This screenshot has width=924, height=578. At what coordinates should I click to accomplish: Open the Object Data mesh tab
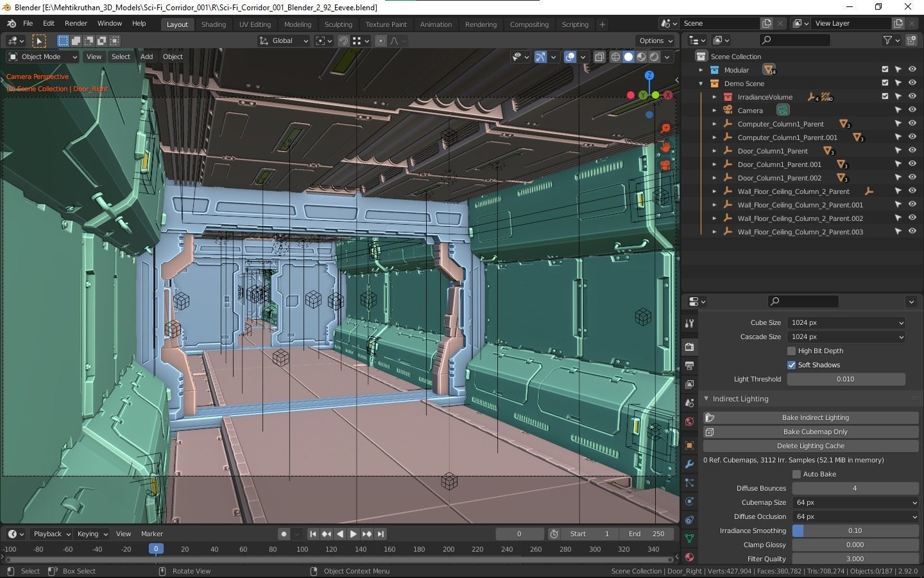(x=689, y=538)
